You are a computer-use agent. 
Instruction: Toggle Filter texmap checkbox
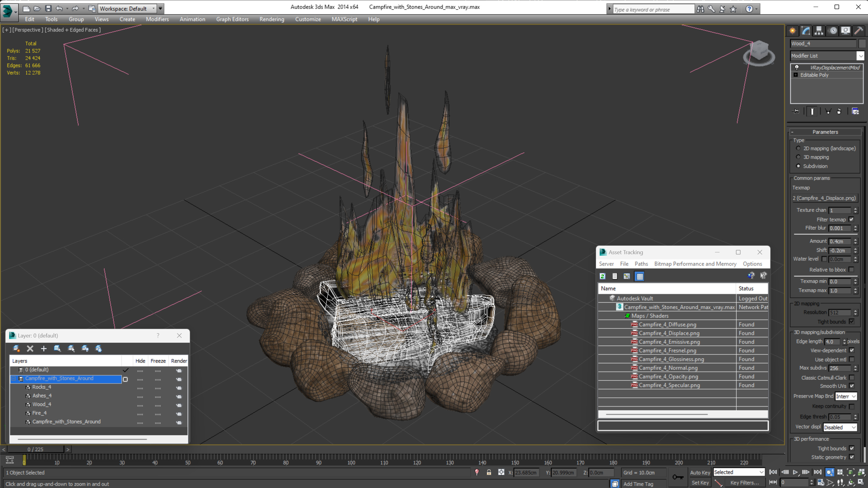tap(852, 219)
